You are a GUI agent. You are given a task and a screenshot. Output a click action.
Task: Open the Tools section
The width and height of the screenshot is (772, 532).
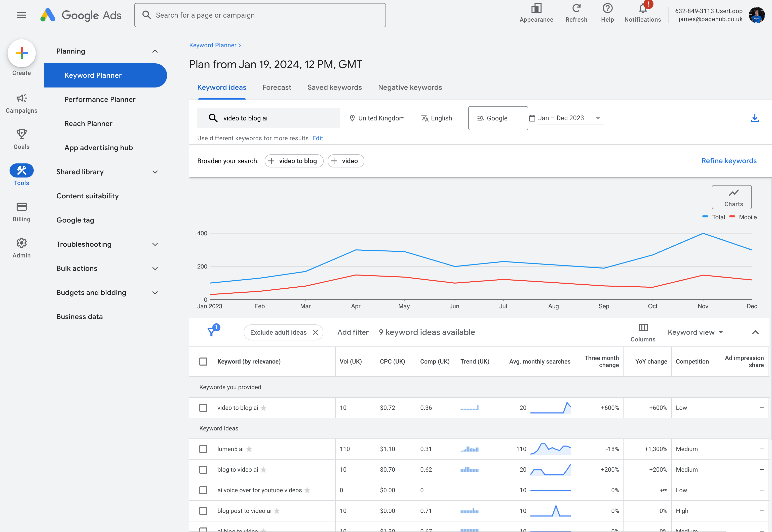pyautogui.click(x=22, y=175)
